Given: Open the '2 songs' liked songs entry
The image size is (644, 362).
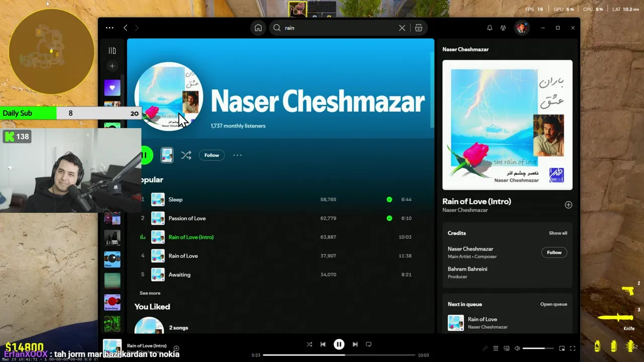Looking at the screenshot, I should pos(179,328).
